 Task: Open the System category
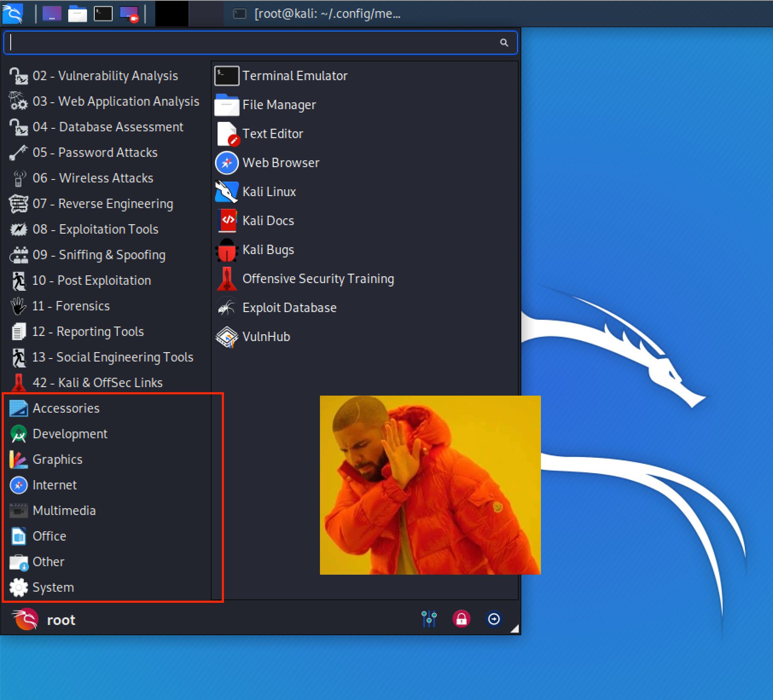click(x=53, y=587)
